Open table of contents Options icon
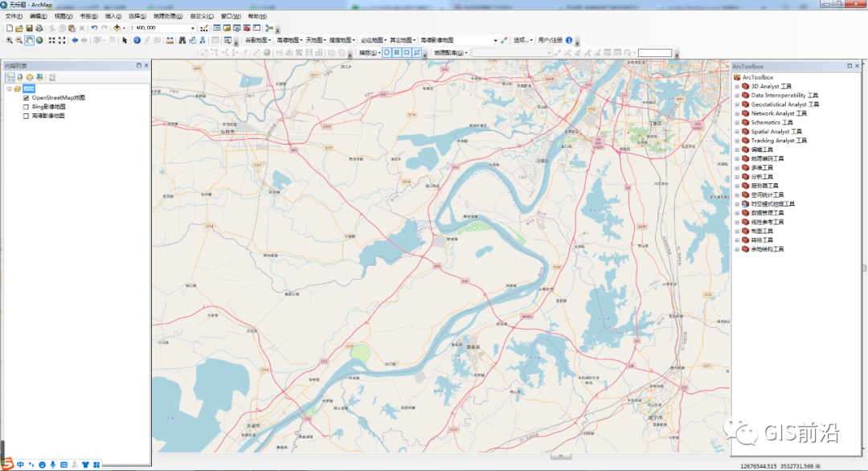 (52, 77)
